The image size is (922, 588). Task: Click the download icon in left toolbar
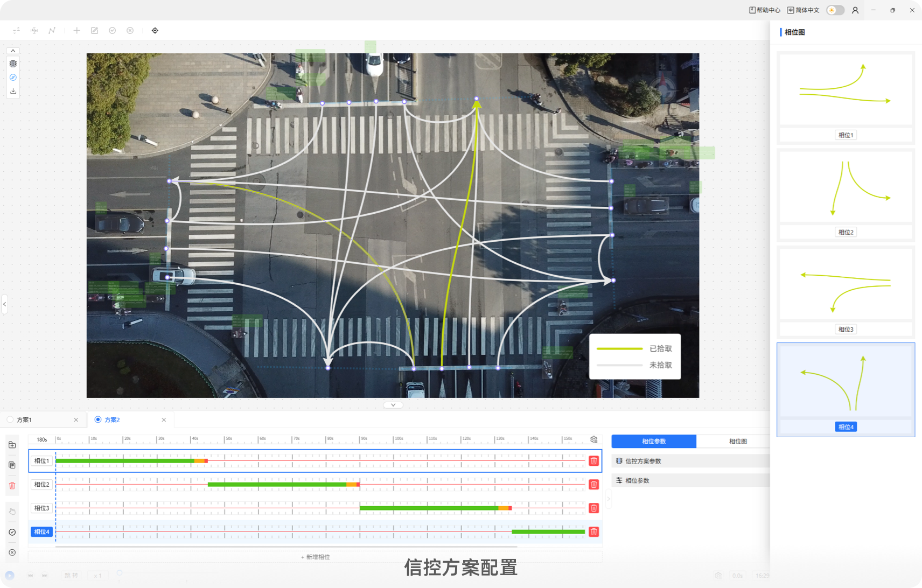click(13, 92)
